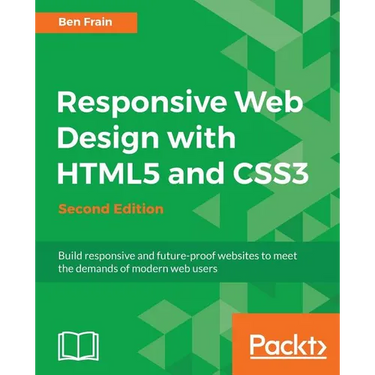
Task: Click the title line 'HTML5 and CSS3'
Action: click(x=182, y=173)
